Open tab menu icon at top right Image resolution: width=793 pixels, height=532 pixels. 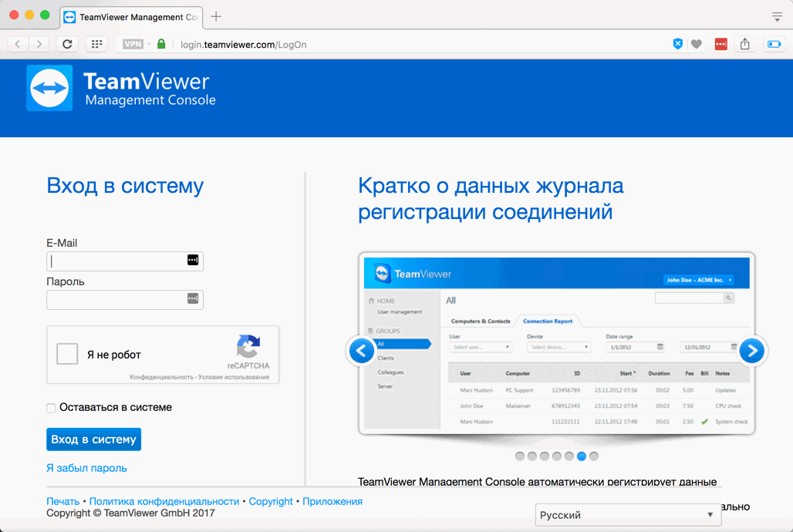pyautogui.click(x=778, y=17)
